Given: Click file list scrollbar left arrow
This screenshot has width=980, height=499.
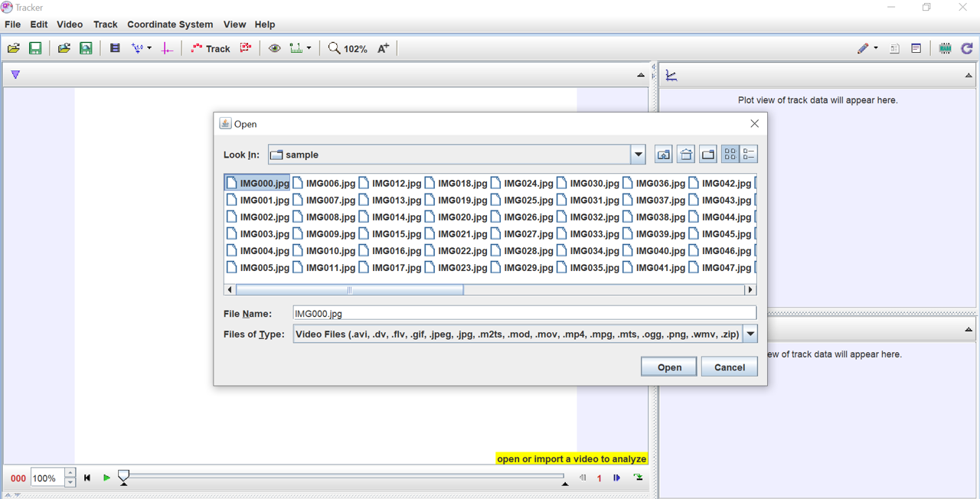Looking at the screenshot, I should (x=230, y=290).
